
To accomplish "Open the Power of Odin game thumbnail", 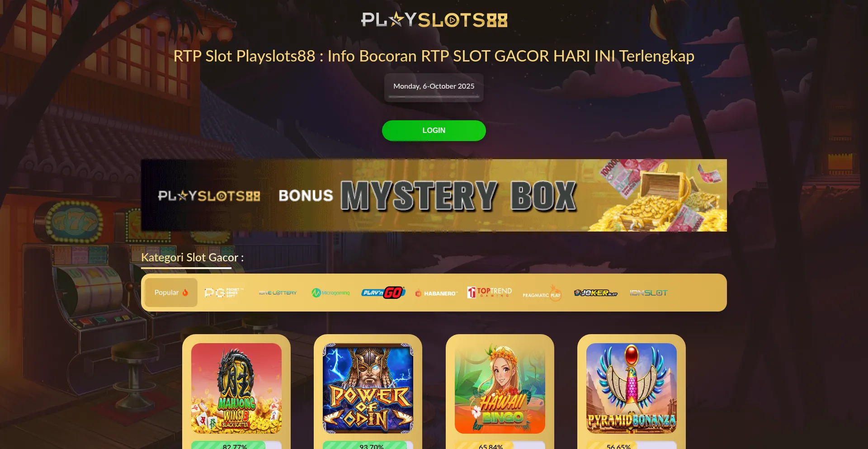I will [368, 388].
